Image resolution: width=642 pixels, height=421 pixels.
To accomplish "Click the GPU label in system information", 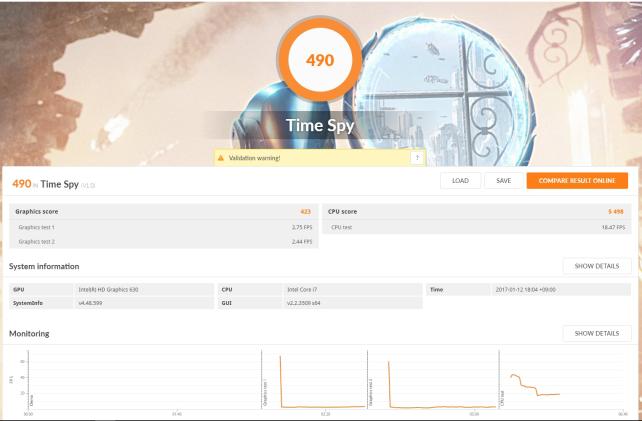I will 19,290.
